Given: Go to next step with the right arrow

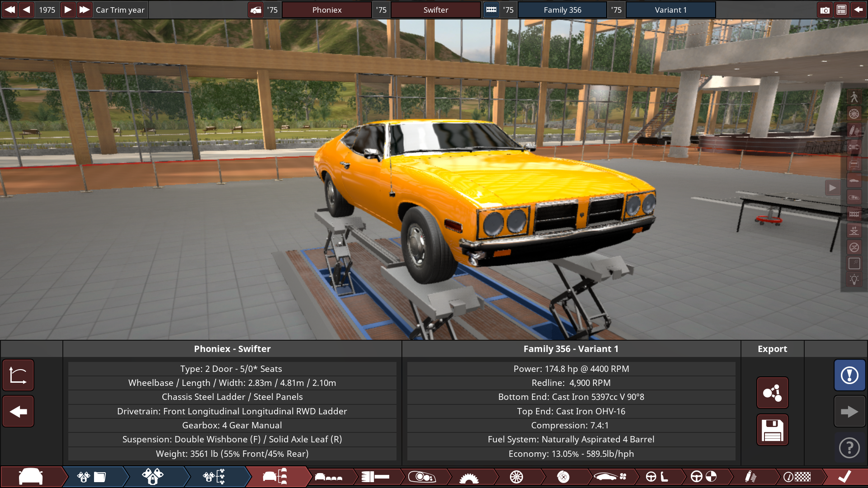Looking at the screenshot, I should point(849,411).
